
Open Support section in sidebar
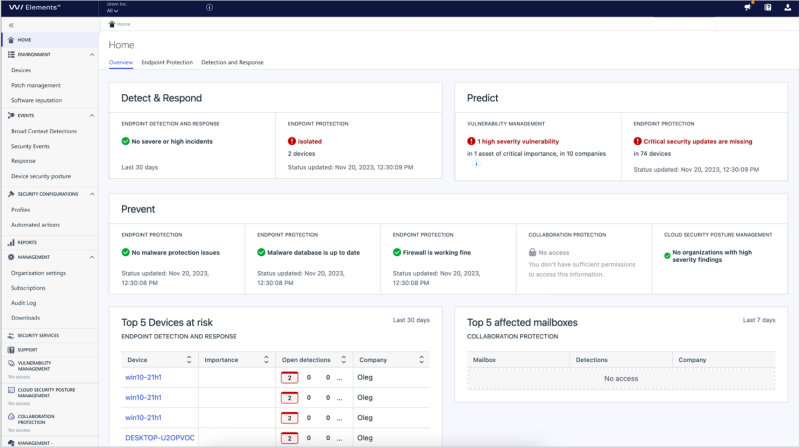[27, 349]
